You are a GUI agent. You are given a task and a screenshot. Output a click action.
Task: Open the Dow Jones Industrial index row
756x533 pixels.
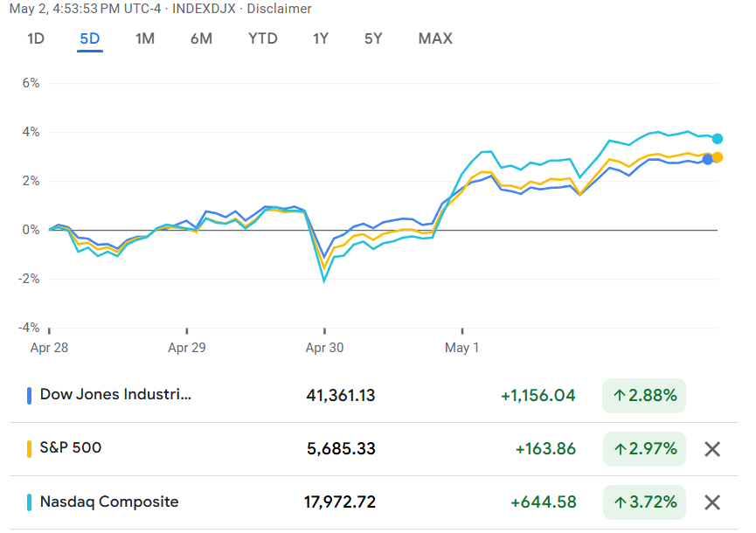(x=374, y=396)
